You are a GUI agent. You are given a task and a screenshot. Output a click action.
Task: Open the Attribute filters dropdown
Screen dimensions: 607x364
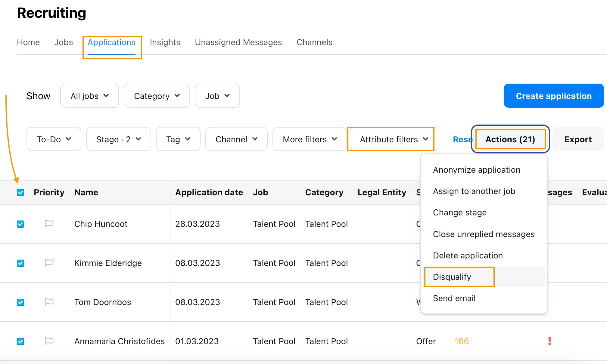tap(394, 139)
